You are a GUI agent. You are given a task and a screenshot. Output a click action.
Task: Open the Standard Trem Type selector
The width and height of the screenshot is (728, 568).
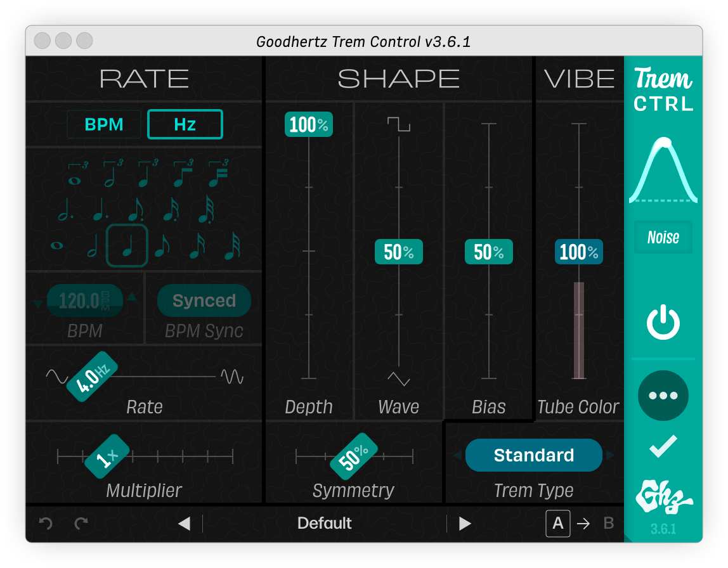(x=534, y=455)
